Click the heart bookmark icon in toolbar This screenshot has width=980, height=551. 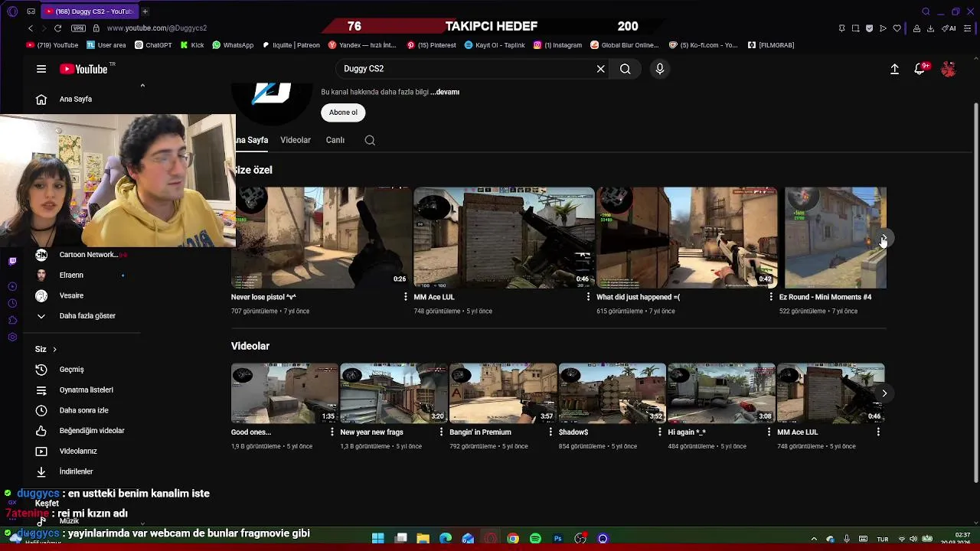click(897, 28)
